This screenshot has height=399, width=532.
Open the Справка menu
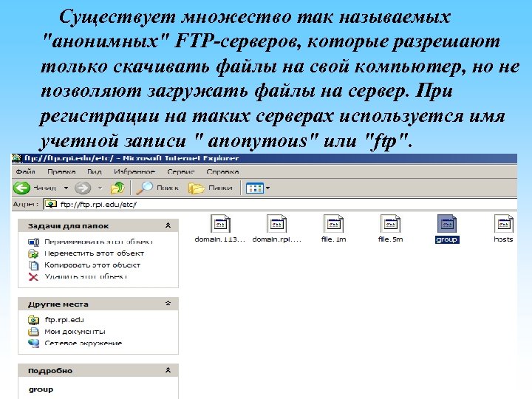pyautogui.click(x=222, y=171)
